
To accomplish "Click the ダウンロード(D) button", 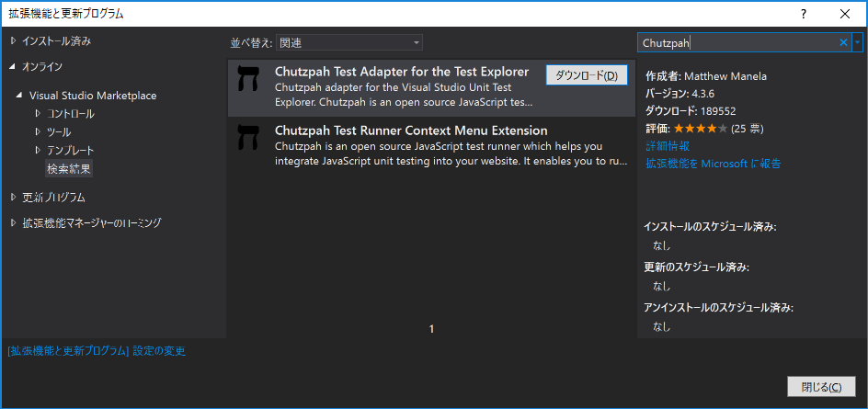I will point(587,75).
